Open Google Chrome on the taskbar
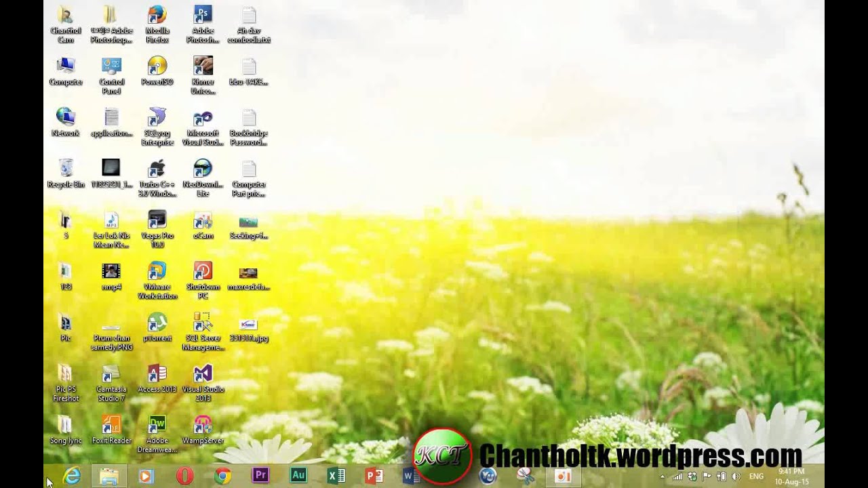 222,476
